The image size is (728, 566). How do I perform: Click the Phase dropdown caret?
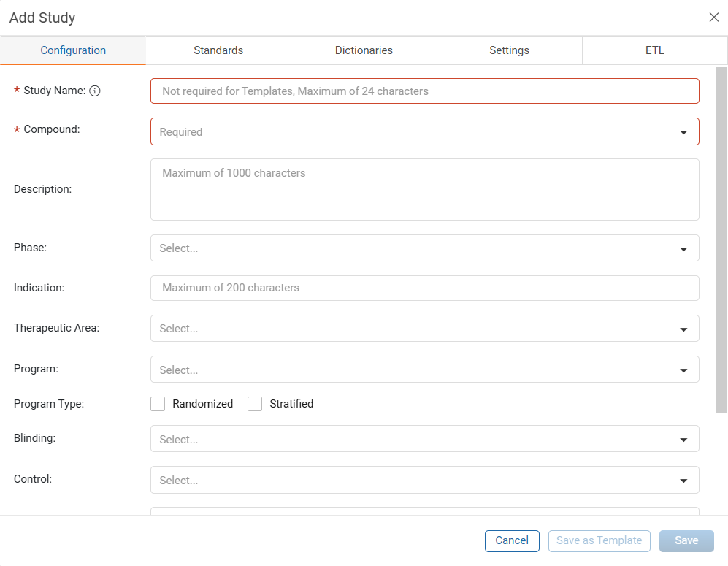click(x=683, y=249)
